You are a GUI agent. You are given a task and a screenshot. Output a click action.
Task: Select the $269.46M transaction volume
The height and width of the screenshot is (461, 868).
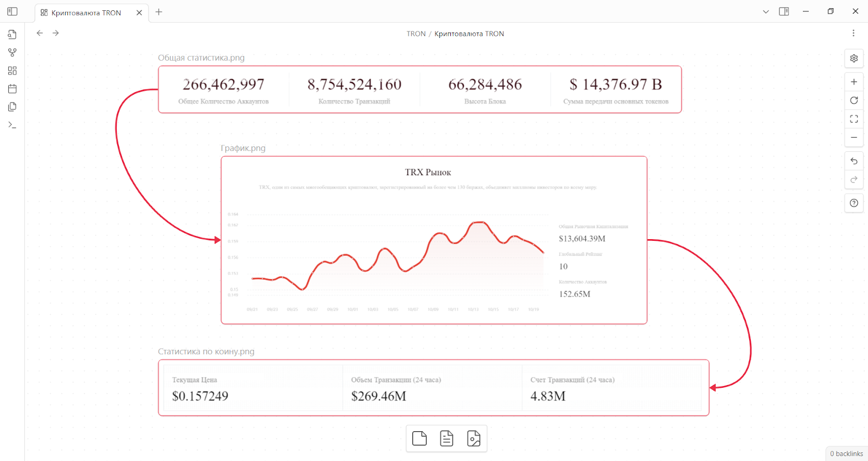[x=379, y=396]
